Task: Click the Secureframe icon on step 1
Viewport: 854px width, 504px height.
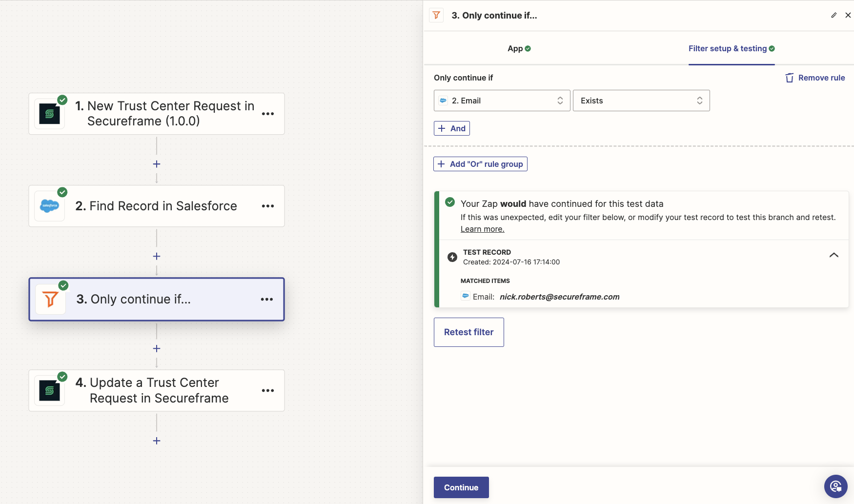Action: click(49, 114)
